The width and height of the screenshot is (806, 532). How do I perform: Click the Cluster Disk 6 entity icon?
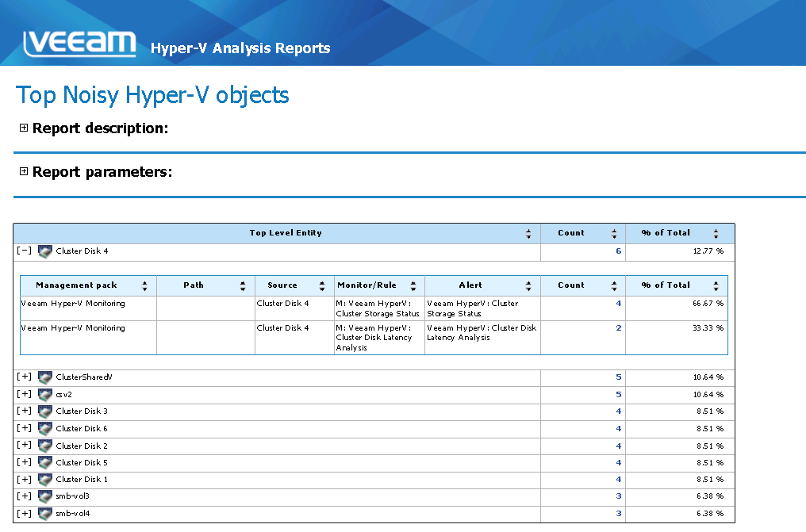pyautogui.click(x=45, y=429)
